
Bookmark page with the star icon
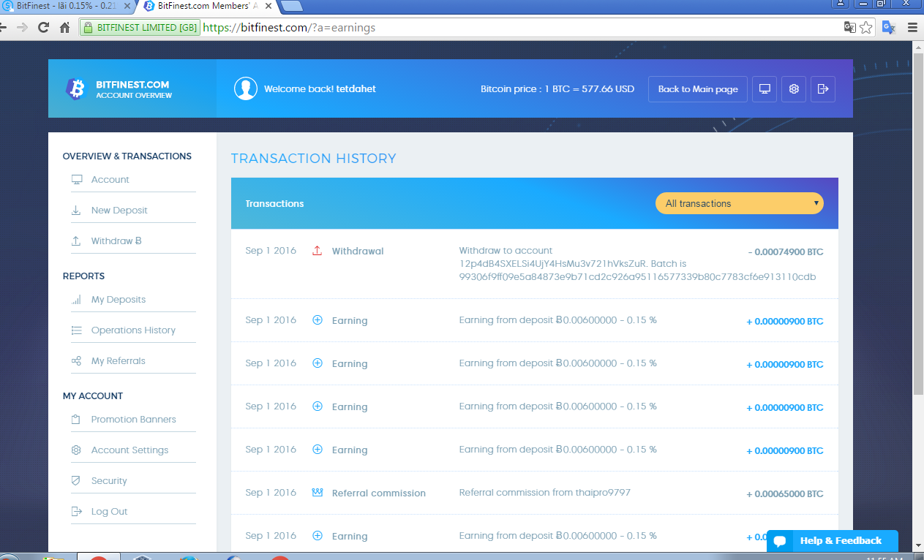pyautogui.click(x=866, y=28)
